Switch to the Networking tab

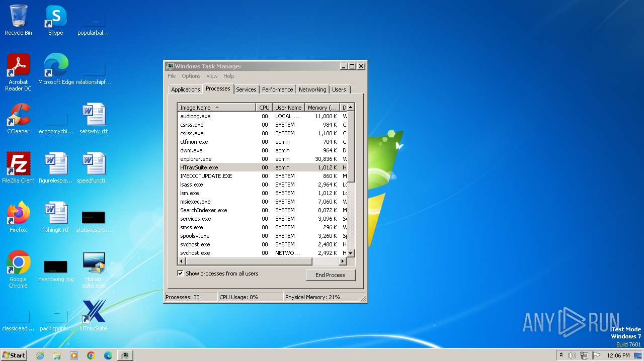[312, 89]
